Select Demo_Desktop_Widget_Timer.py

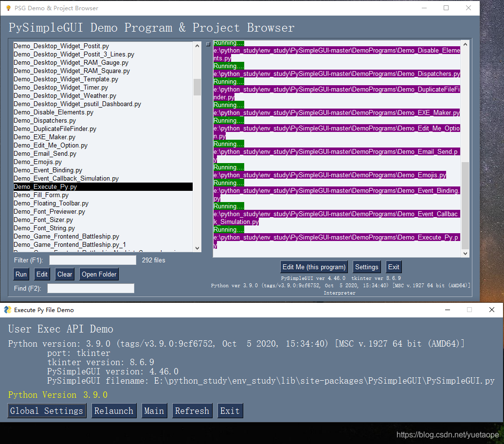[103, 88]
